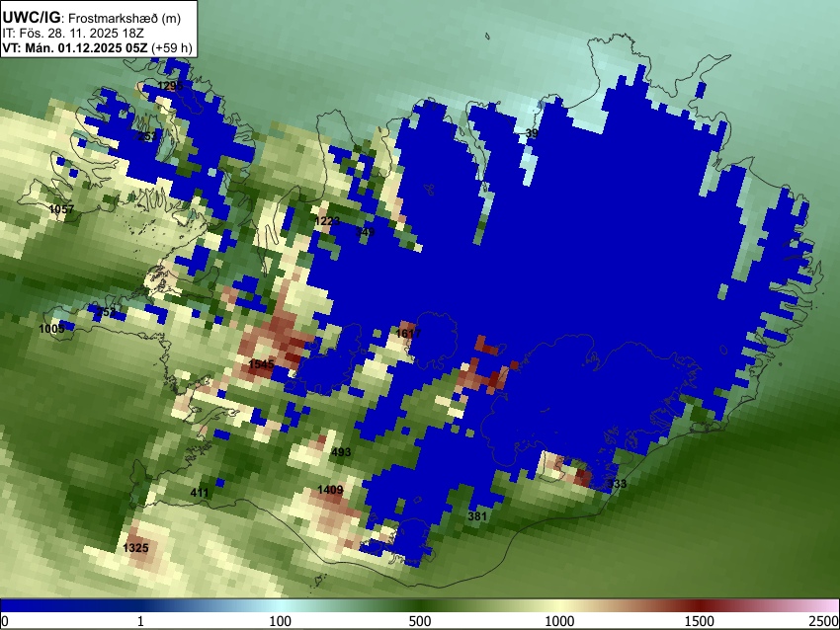The height and width of the screenshot is (630, 840).
Task: Click the 349 value label
Action: point(366,232)
